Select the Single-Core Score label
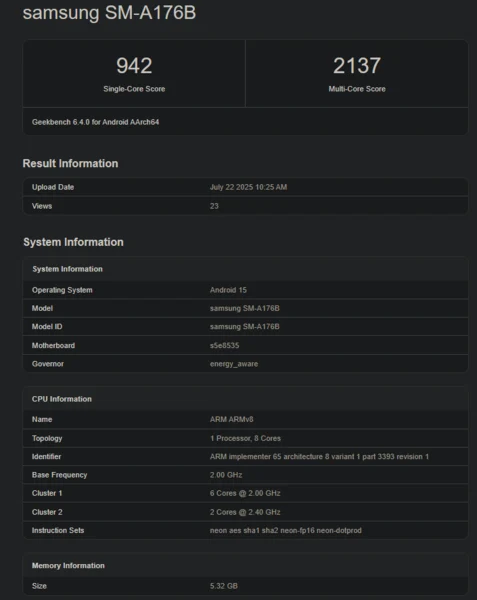Image resolution: width=477 pixels, height=600 pixels. (134, 89)
